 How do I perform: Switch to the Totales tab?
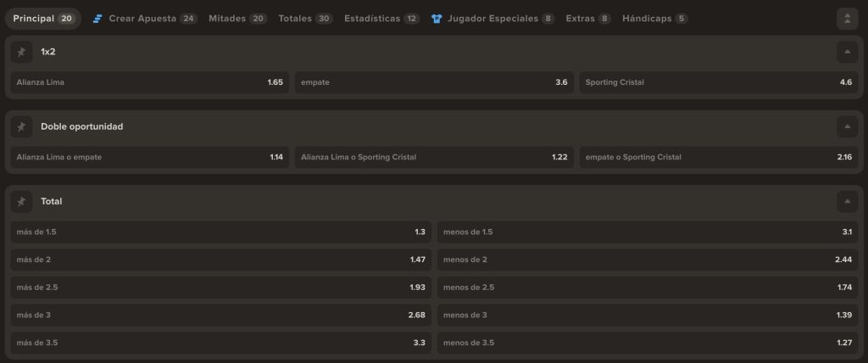(x=305, y=19)
